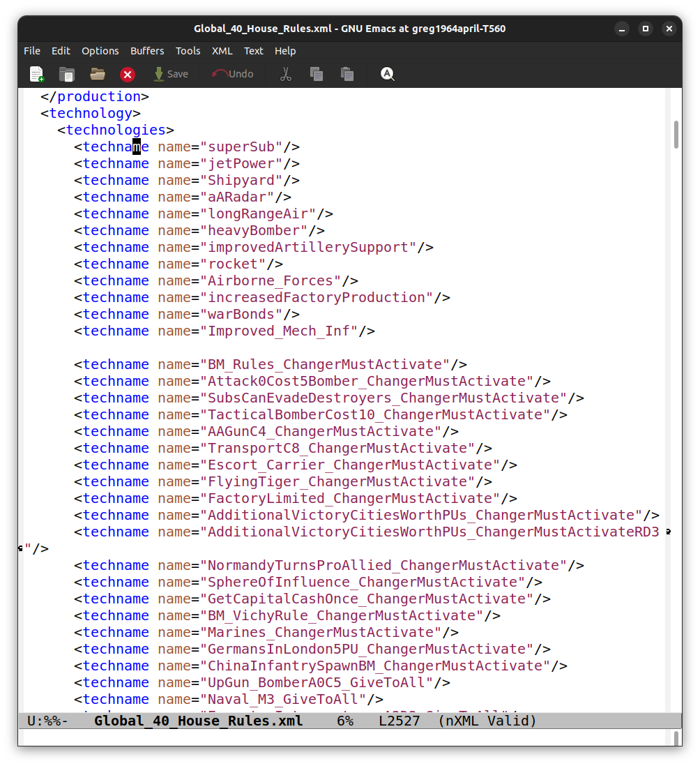
Task: Open the File menu
Action: (32, 51)
